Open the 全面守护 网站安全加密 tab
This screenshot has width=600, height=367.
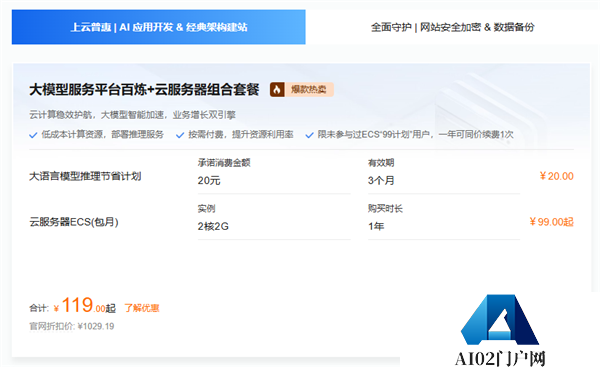pyautogui.click(x=452, y=27)
